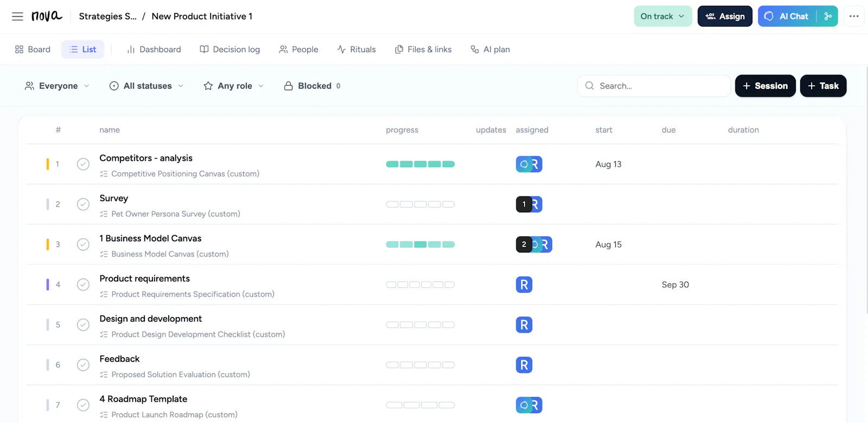Add a new Session
Image resolution: width=868 pixels, height=423 pixels.
pos(765,86)
